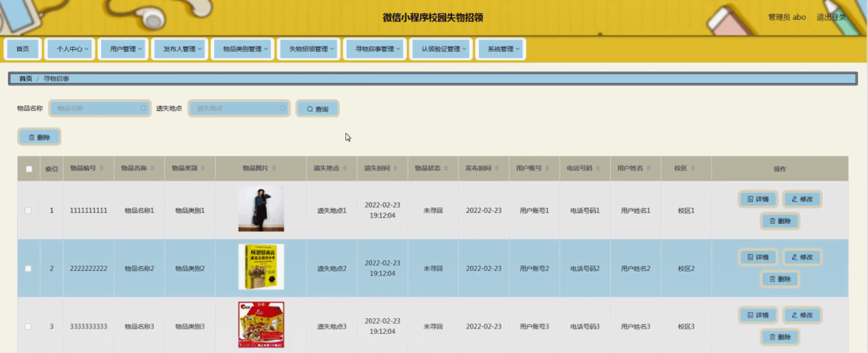Click search icon inside 遗失地点 field
This screenshot has width=868, height=353.
pyautogui.click(x=282, y=108)
